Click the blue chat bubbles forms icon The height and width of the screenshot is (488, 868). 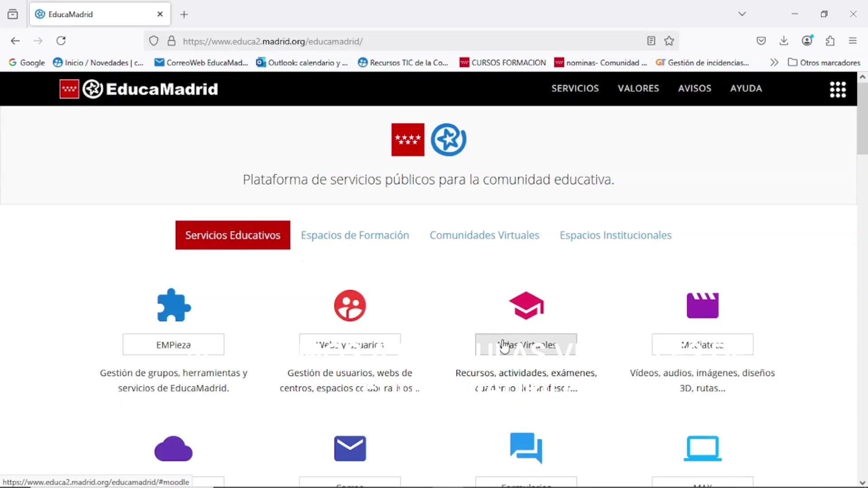coord(526,448)
